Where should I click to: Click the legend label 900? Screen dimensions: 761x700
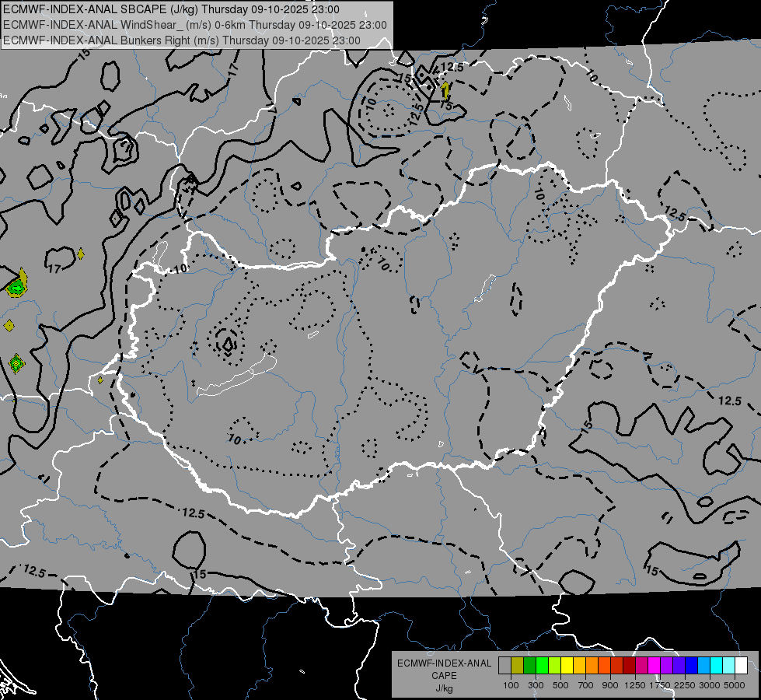[610, 685]
